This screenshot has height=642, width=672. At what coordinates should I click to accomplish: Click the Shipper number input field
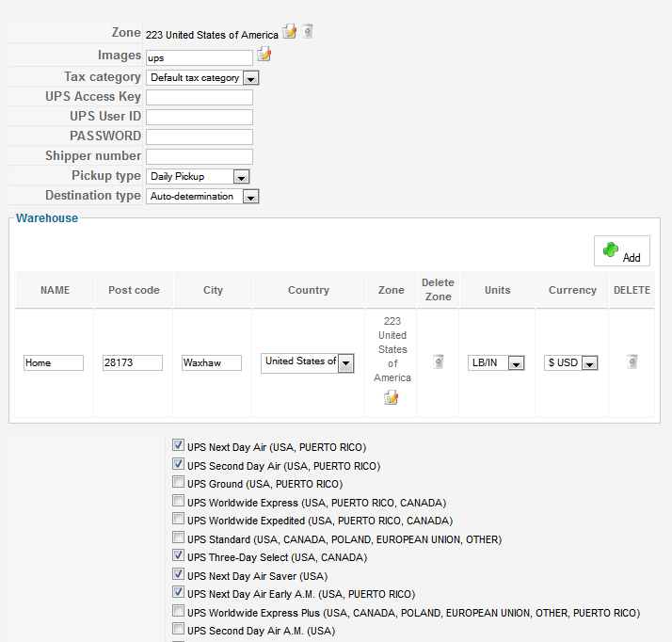[200, 156]
